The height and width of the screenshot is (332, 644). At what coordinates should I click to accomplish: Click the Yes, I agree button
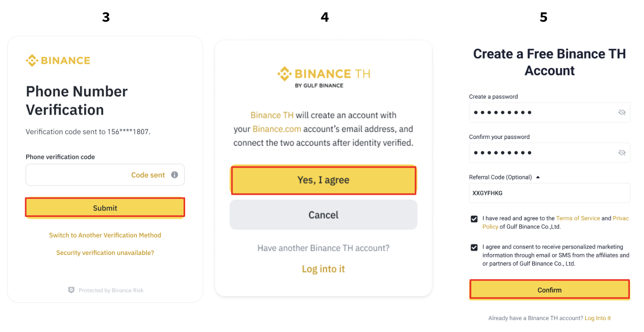tap(323, 180)
